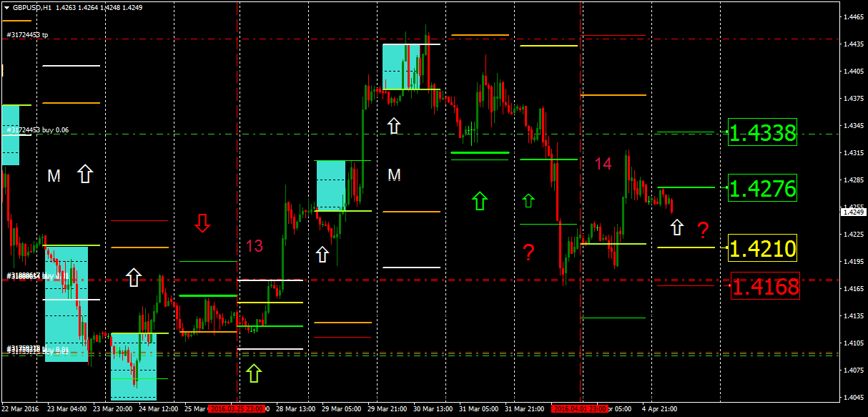Click the 1.4195 value on price scale
The image size is (868, 417).
(853, 262)
